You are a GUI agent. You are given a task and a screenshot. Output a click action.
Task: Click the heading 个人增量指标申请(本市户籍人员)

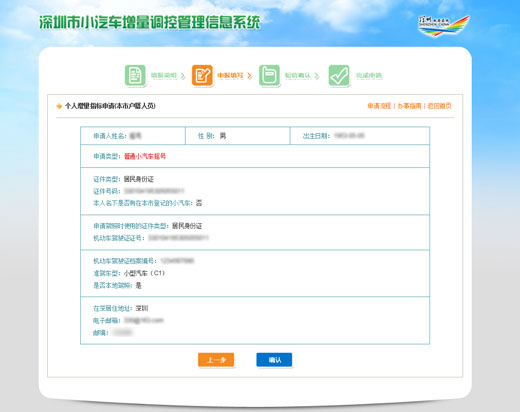point(110,106)
